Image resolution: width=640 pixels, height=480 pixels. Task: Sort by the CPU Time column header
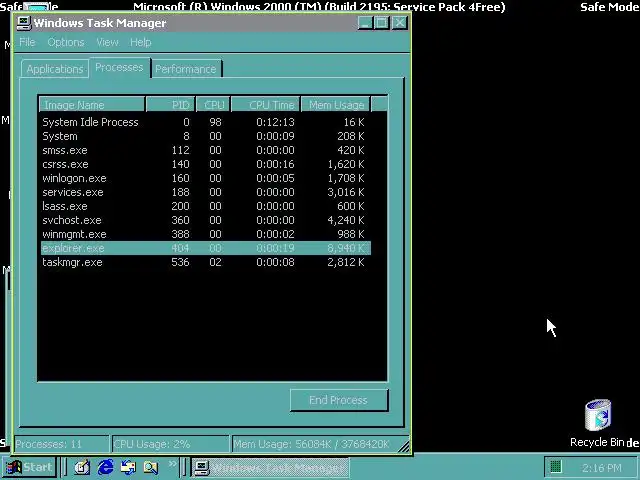(265, 105)
